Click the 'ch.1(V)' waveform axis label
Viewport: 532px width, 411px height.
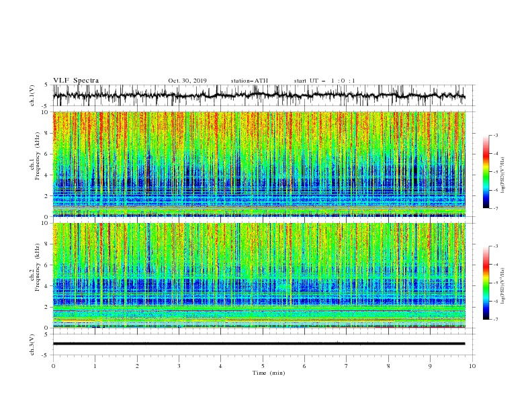[x=32, y=95]
